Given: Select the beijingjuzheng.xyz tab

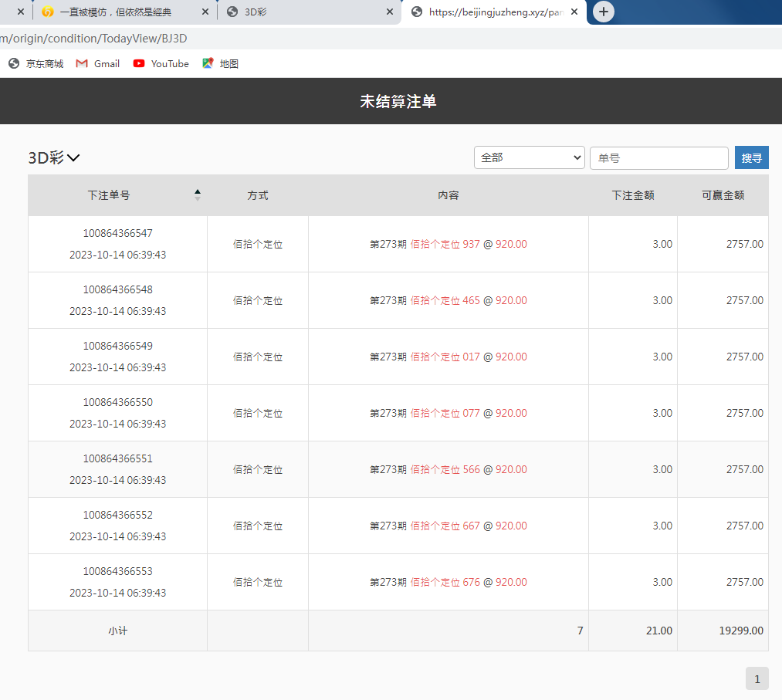Looking at the screenshot, I should [x=494, y=12].
